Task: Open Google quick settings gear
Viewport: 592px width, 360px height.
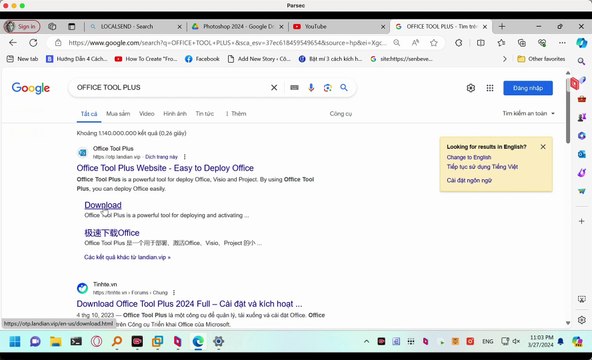Action: [470, 88]
